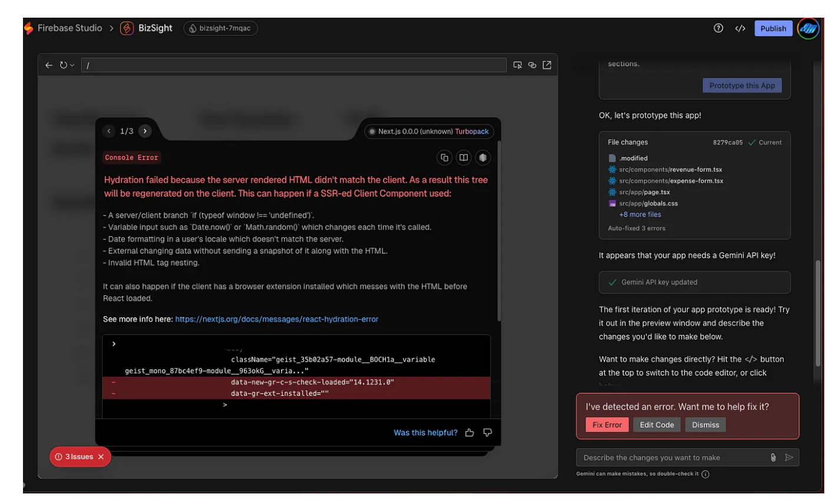The height and width of the screenshot is (504, 839).
Task: Click the Console Error label
Action: 131,158
